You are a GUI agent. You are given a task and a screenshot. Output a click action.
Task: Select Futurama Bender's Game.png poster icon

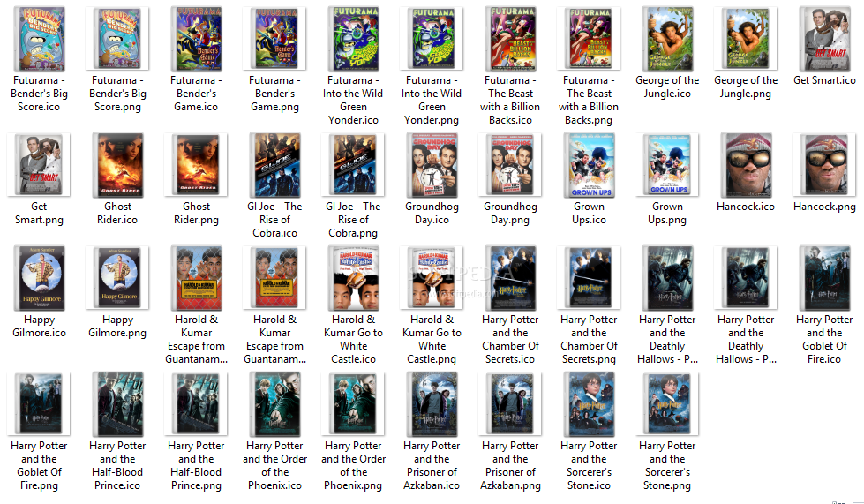(x=274, y=39)
